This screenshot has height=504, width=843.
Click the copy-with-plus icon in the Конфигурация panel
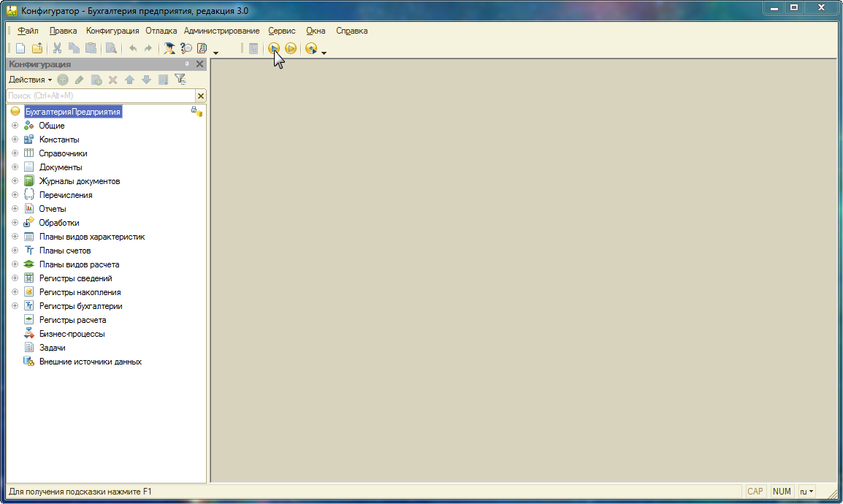(x=96, y=80)
